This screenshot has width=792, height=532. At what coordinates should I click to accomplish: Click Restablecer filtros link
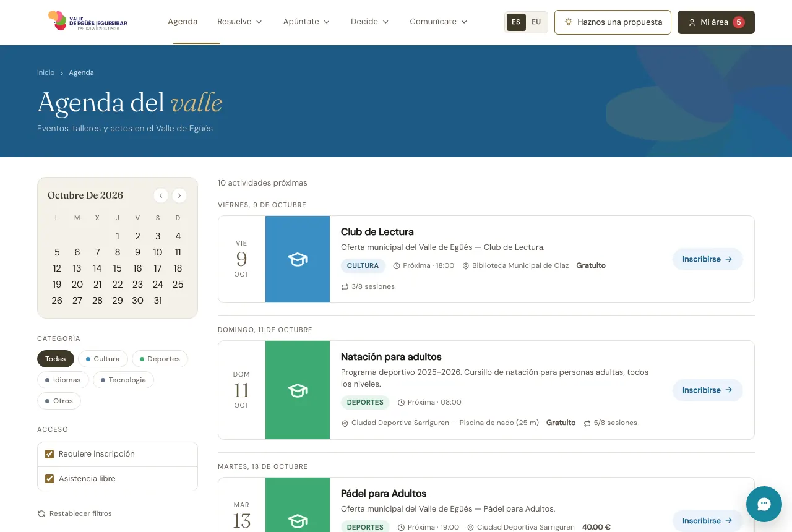tap(75, 513)
